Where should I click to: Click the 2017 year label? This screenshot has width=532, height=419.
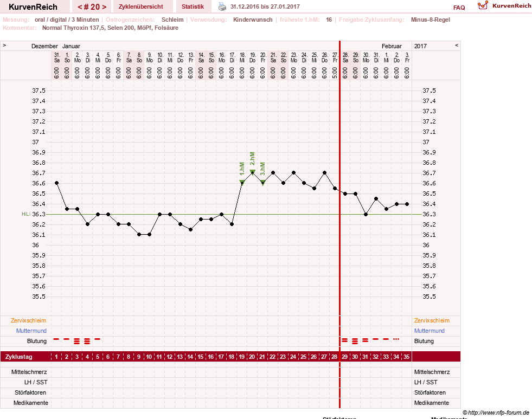point(420,46)
